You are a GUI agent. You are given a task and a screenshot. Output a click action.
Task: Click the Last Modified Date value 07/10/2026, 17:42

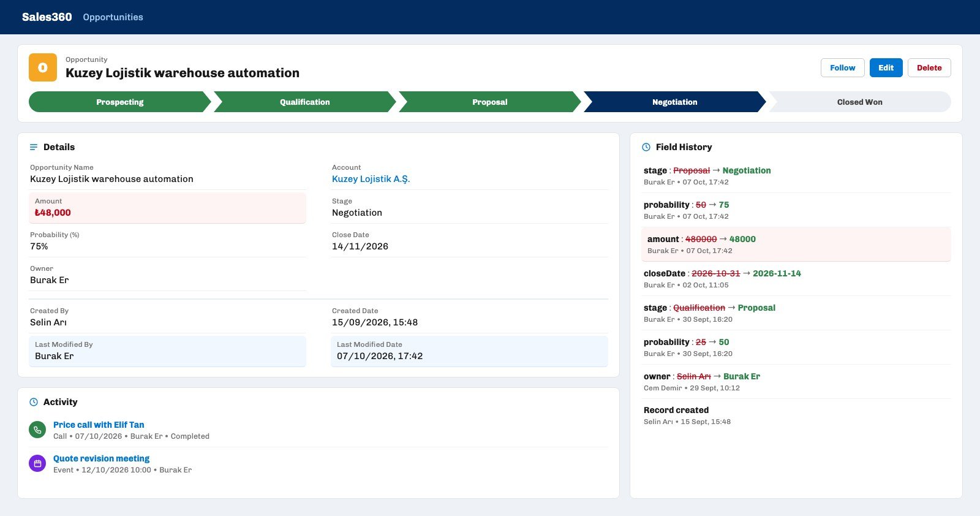(380, 356)
